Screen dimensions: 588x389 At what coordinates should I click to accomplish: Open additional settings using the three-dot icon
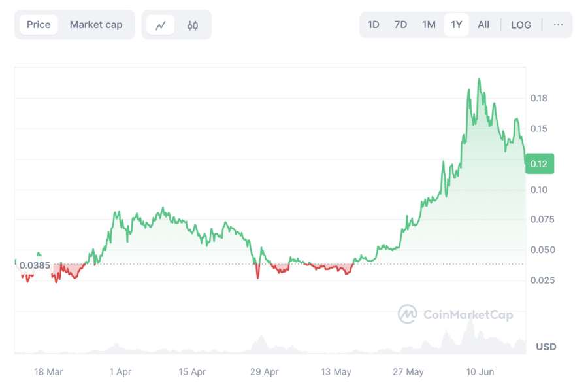(x=559, y=24)
